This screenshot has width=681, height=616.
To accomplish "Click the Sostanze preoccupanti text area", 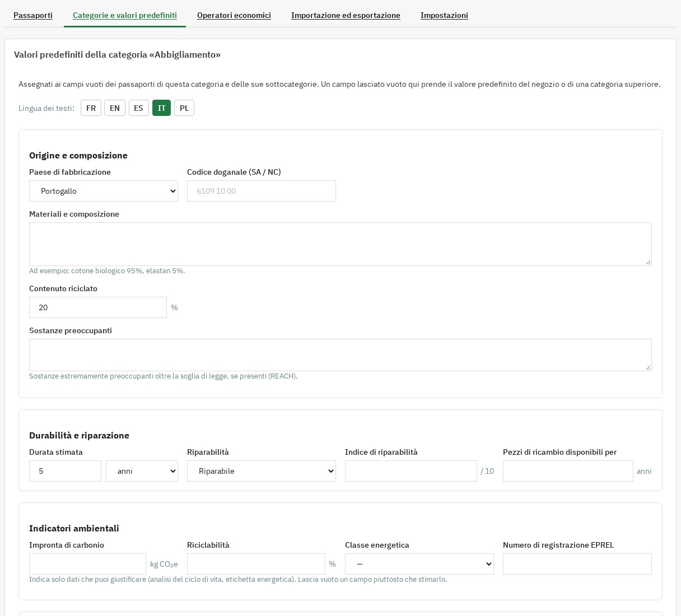I will 340,355.
